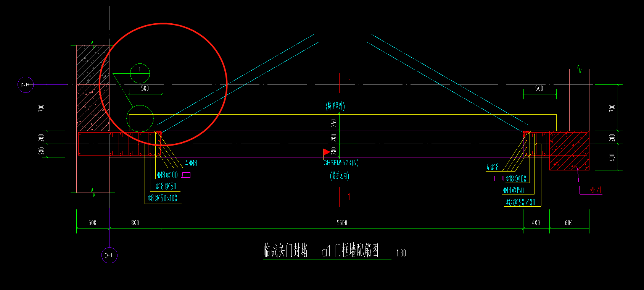
Task: Select the 700 dimension at right edge
Action: coord(612,108)
